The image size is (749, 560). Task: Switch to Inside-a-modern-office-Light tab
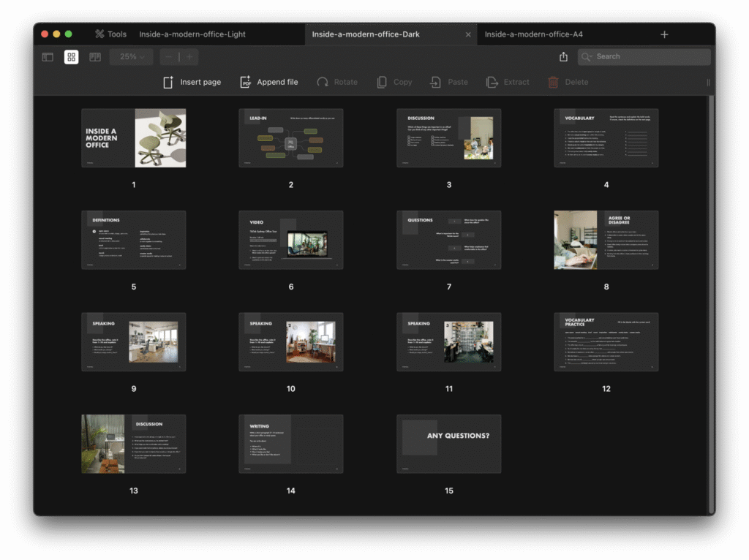point(192,34)
